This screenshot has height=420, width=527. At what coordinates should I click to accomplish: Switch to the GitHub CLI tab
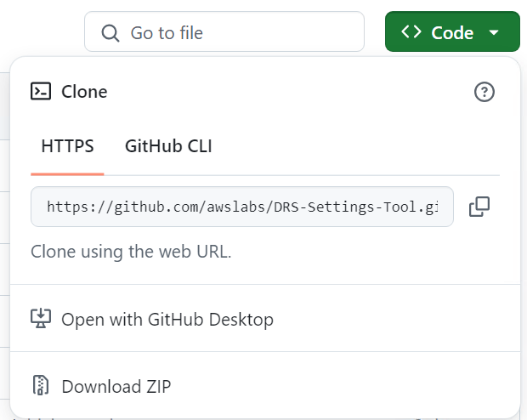click(x=168, y=146)
